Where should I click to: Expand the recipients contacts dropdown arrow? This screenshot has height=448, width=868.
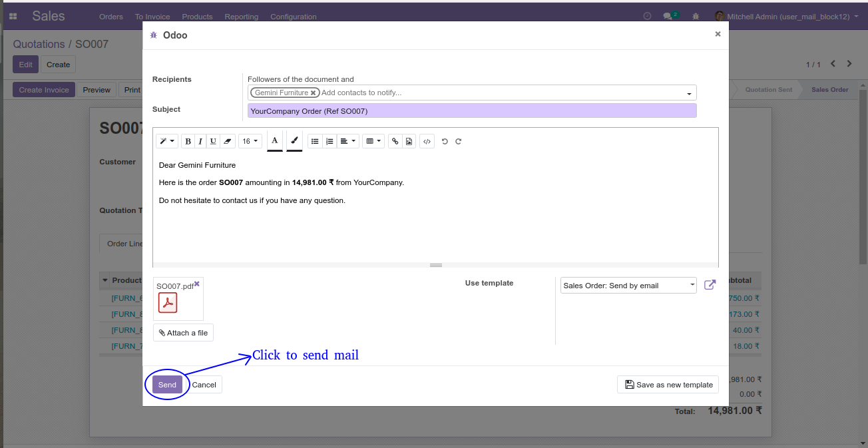[689, 94]
